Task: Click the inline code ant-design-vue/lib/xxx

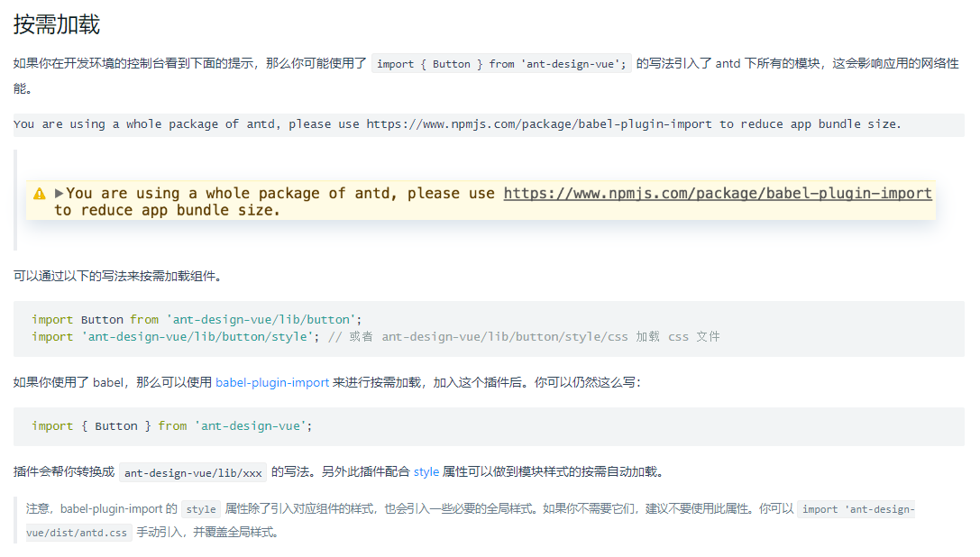Action: pyautogui.click(x=193, y=472)
